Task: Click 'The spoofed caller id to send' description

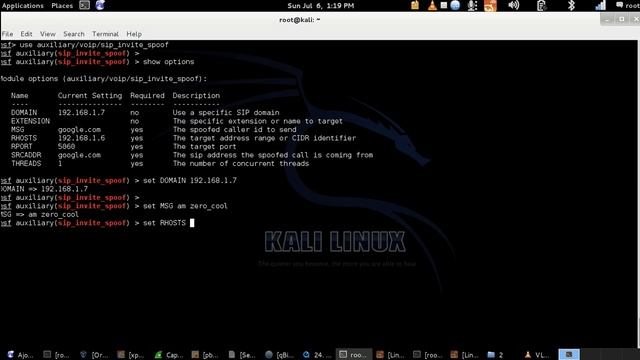Action: 235,129
